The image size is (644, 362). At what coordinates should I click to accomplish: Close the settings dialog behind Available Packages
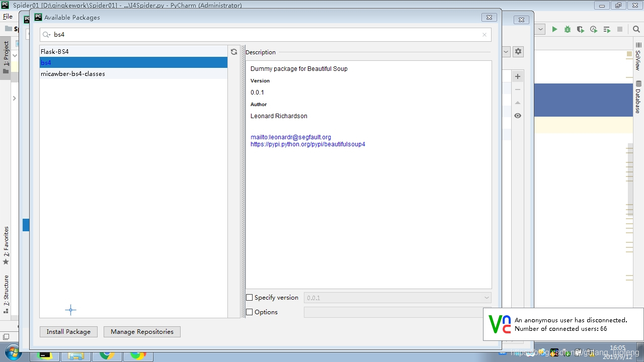pos(522,20)
